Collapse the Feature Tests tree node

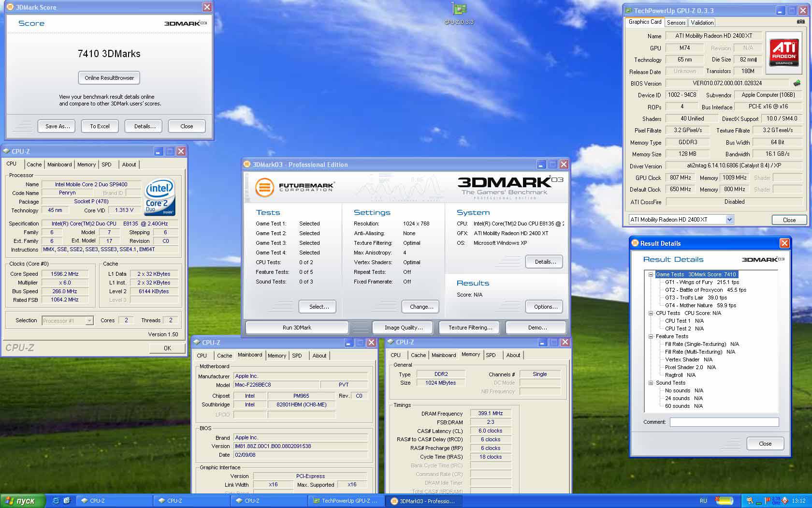[x=651, y=336]
